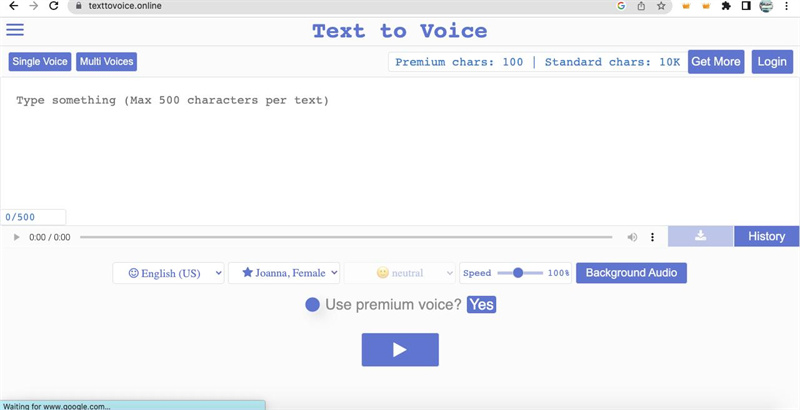Open the hamburger menu icon
Image resolution: width=800 pixels, height=410 pixels.
(15, 30)
